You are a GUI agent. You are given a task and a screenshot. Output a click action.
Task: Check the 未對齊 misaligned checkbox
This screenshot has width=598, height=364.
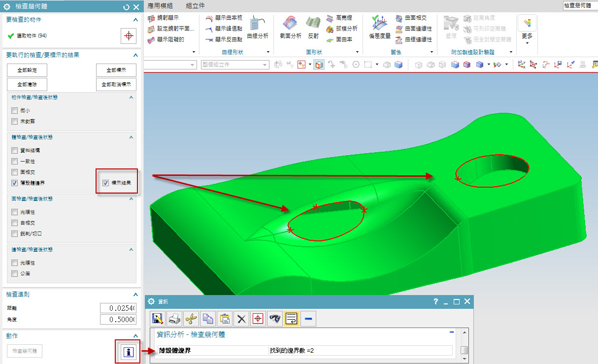coord(14,121)
